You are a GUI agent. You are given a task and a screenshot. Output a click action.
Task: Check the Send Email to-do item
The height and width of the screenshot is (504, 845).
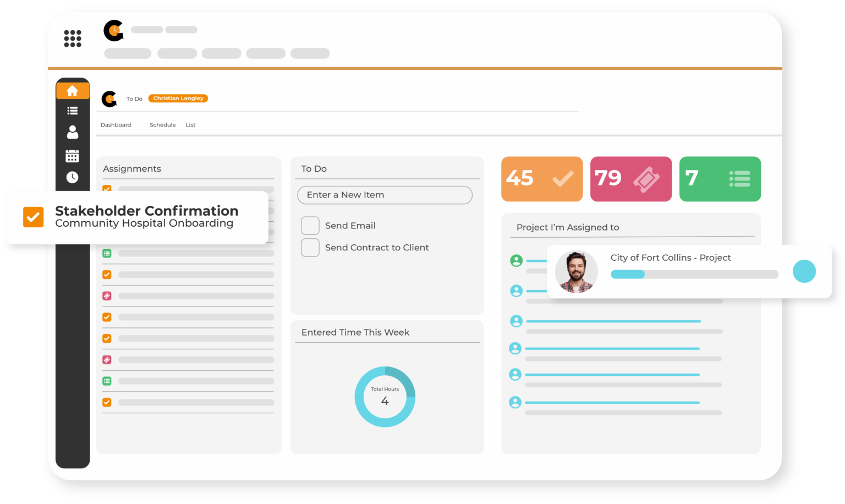click(310, 226)
